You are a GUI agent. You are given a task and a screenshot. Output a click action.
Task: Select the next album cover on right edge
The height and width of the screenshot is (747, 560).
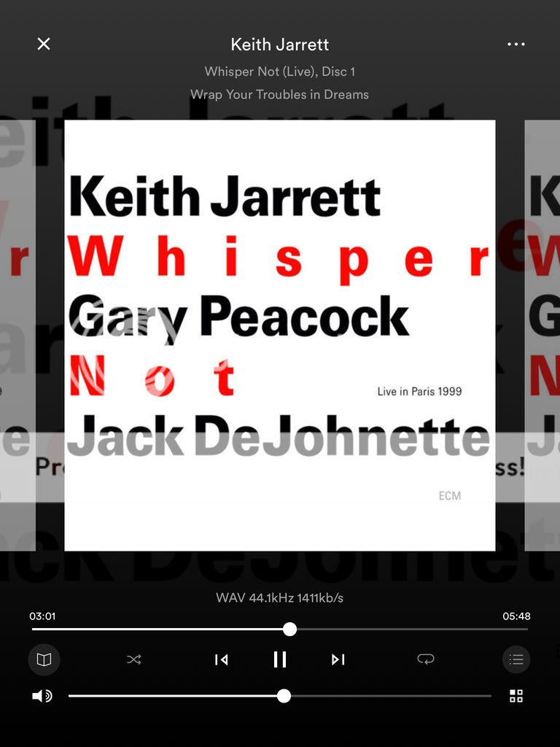pos(542,336)
